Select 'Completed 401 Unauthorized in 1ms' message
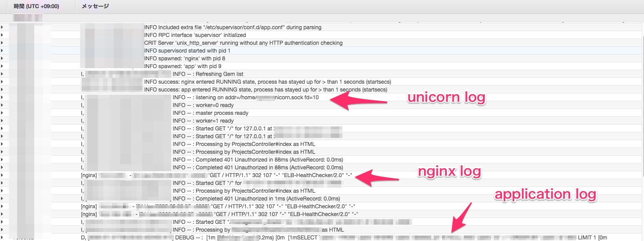 click(x=256, y=199)
